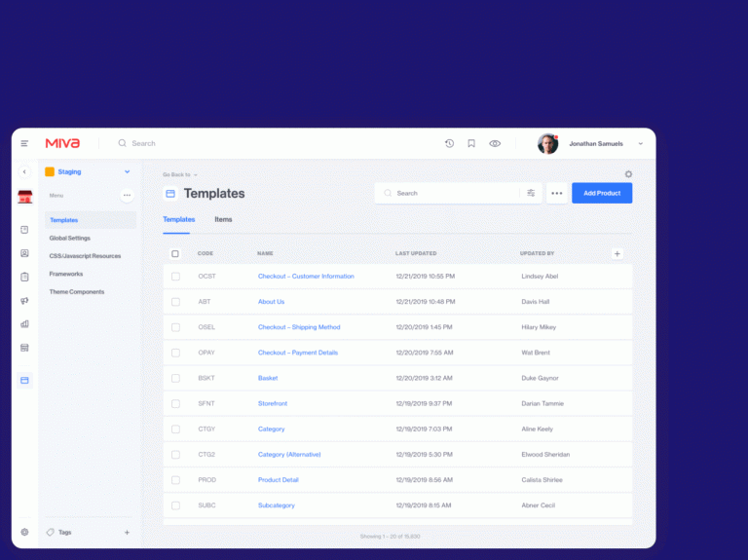Expand the Staging store dropdown
This screenshot has width=748, height=560.
tap(127, 171)
